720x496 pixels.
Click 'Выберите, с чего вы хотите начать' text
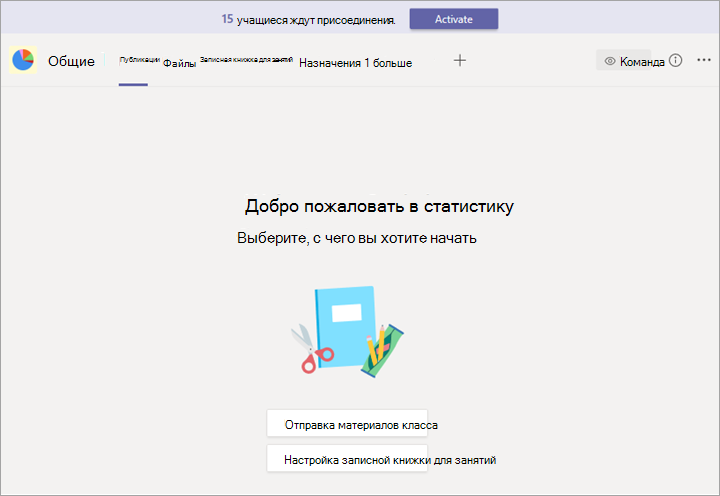click(357, 238)
